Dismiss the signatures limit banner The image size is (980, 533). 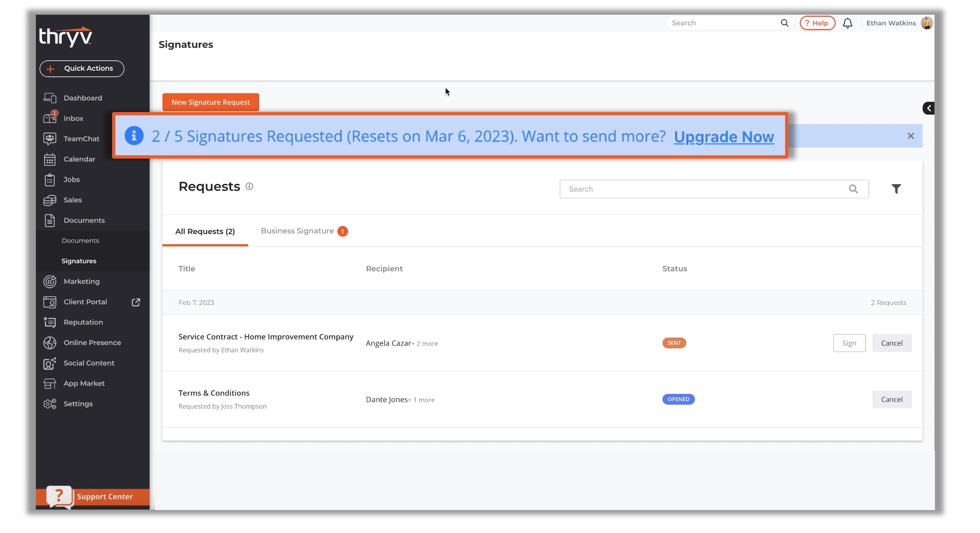click(911, 136)
